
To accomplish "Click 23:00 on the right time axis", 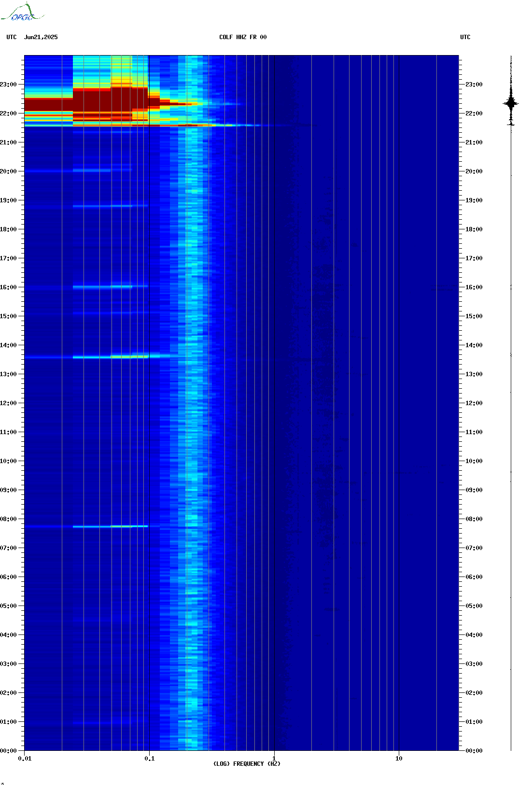I will point(474,85).
